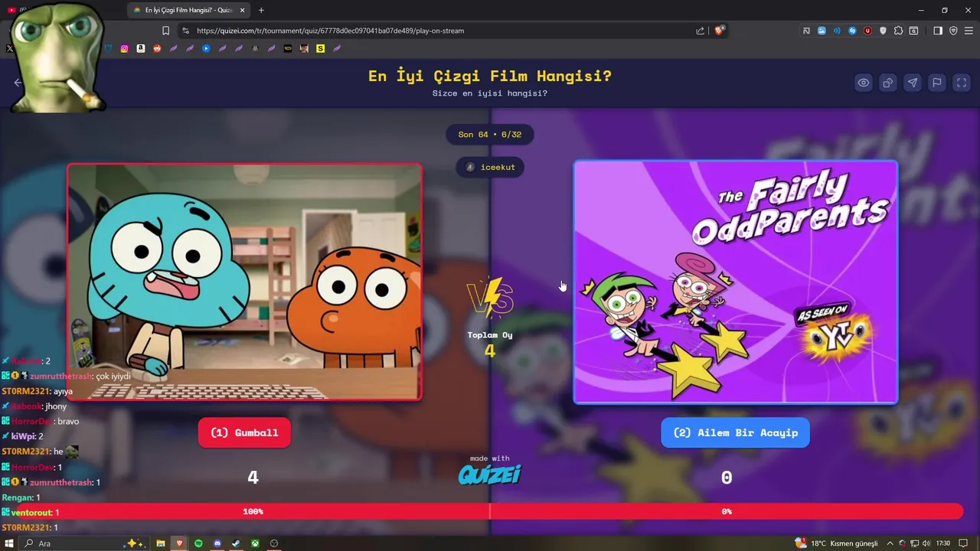Switch to the YouTube browser tab
The height and width of the screenshot is (551, 980).
point(12,10)
